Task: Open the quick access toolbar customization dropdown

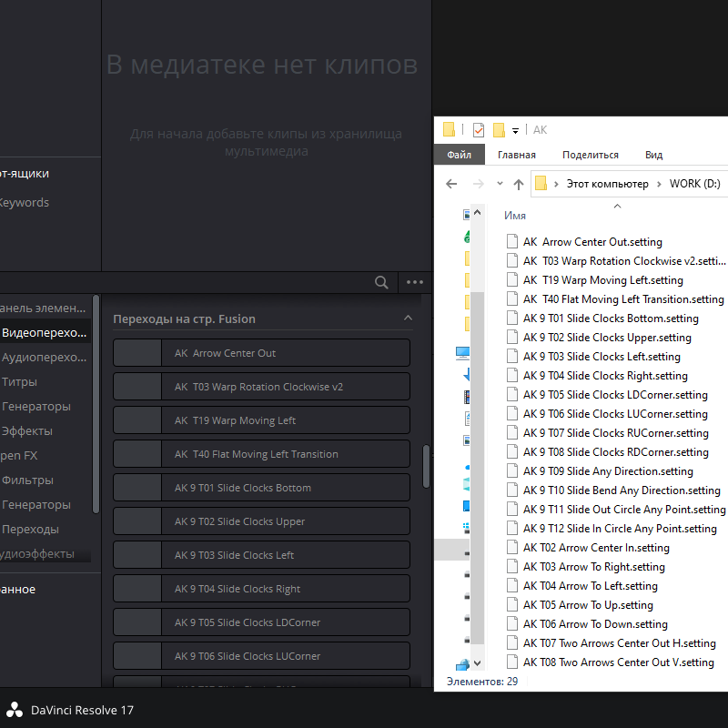Action: 513,129
